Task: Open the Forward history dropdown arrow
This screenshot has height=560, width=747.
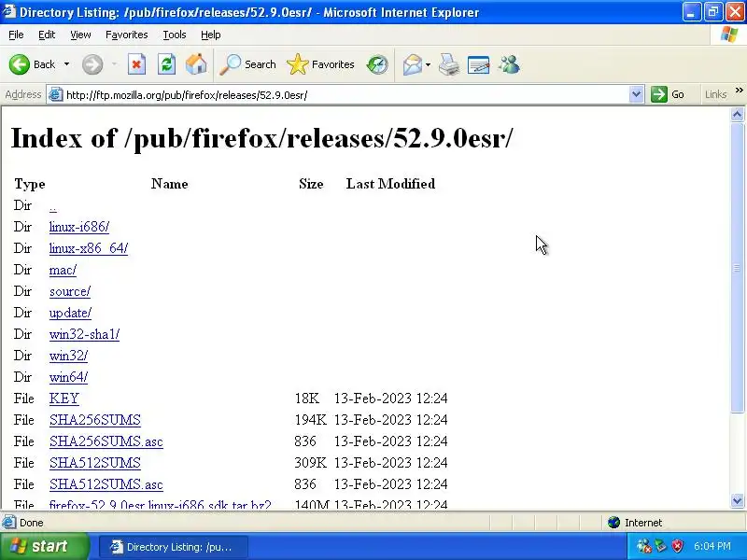Action: pos(114,64)
